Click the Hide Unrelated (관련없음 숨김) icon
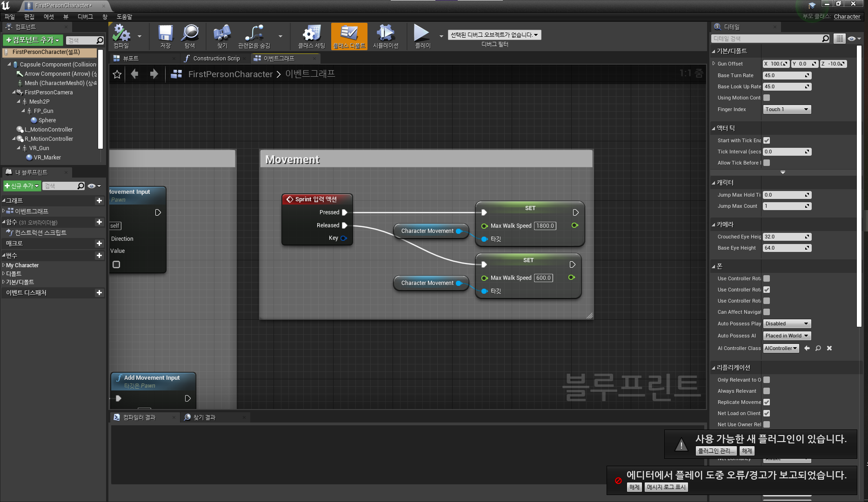Screen dimensions: 868x502 click(x=254, y=36)
